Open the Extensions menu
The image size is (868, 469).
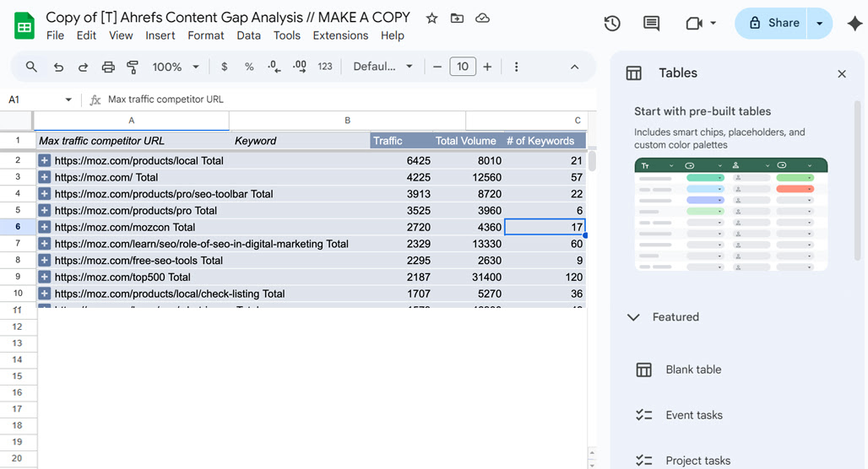coord(340,35)
